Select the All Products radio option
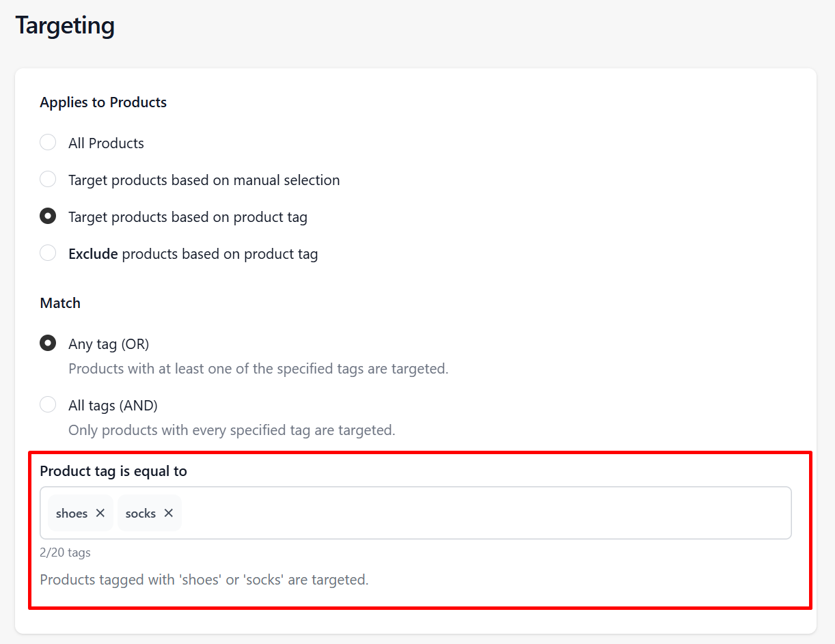835x644 pixels. (48, 143)
